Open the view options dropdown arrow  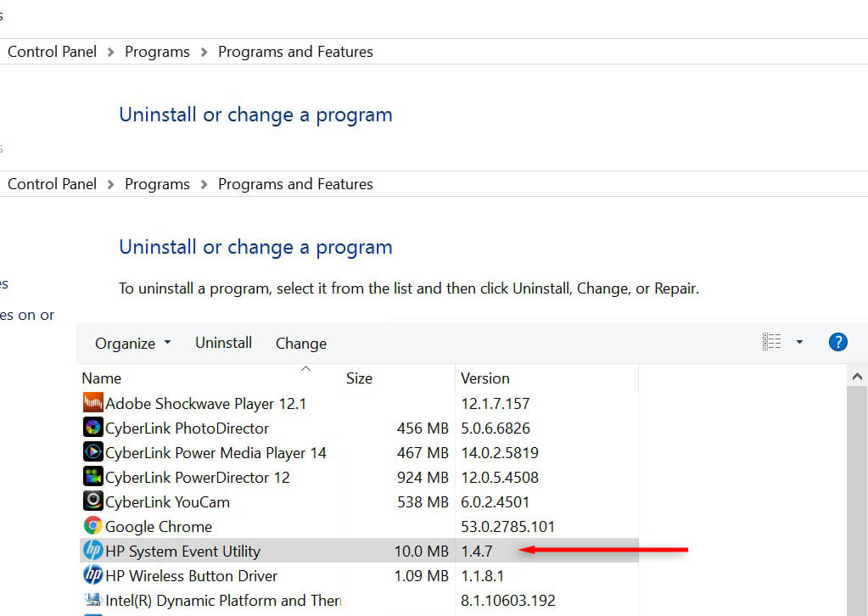coord(799,342)
